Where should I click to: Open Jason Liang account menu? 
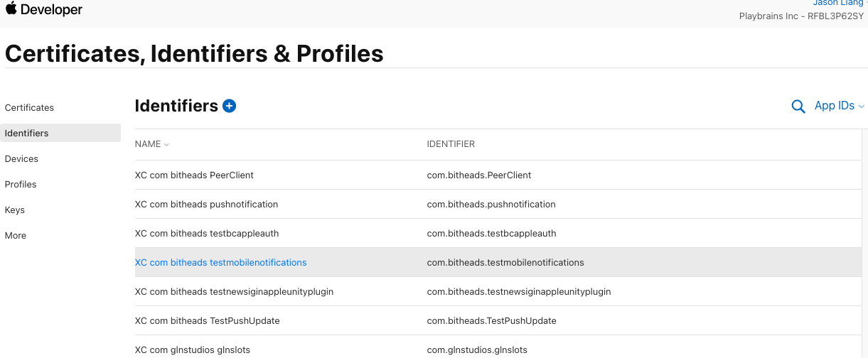click(840, 4)
